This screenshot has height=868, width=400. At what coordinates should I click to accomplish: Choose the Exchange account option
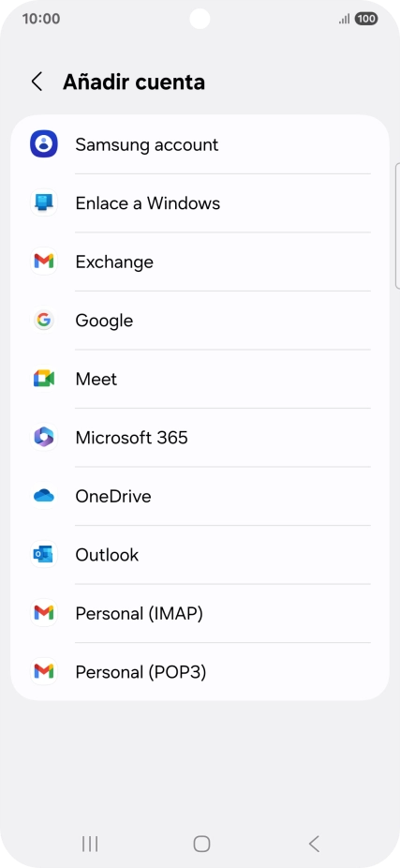coord(200,262)
